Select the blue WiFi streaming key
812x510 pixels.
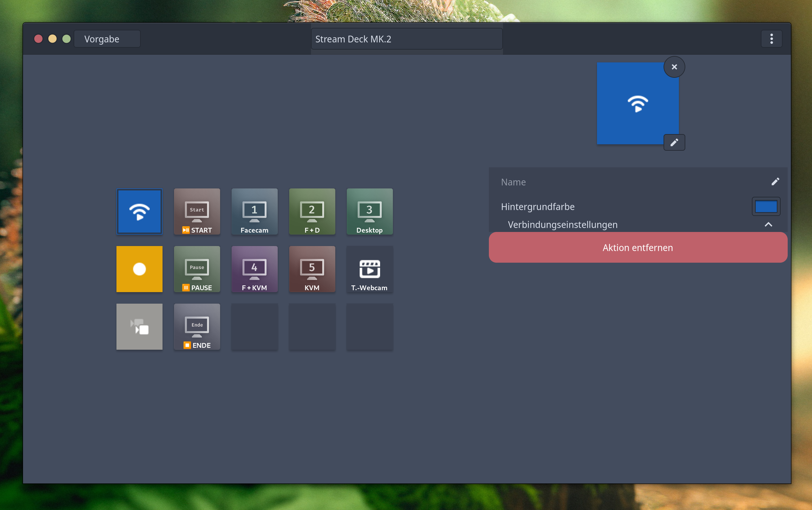click(139, 211)
